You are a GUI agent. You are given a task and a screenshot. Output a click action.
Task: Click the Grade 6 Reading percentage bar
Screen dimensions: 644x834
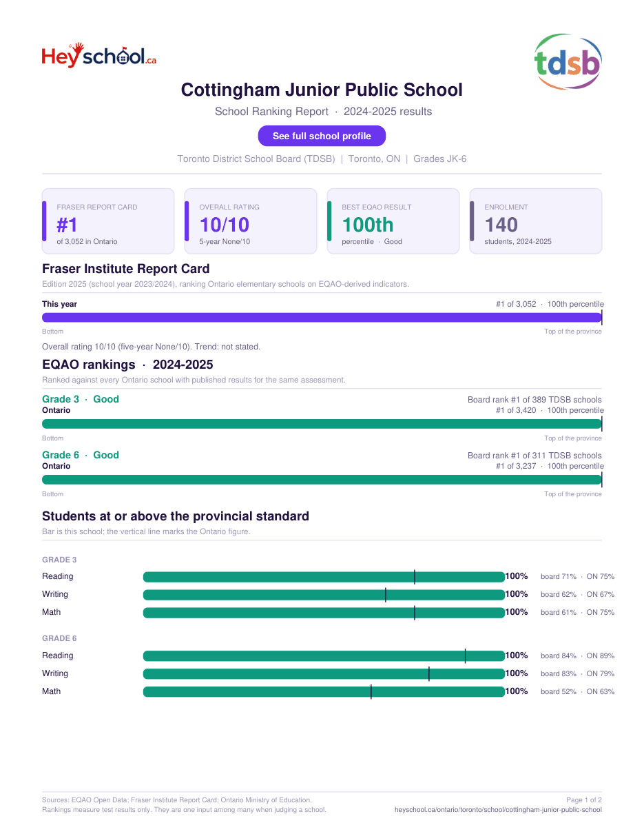(324, 656)
